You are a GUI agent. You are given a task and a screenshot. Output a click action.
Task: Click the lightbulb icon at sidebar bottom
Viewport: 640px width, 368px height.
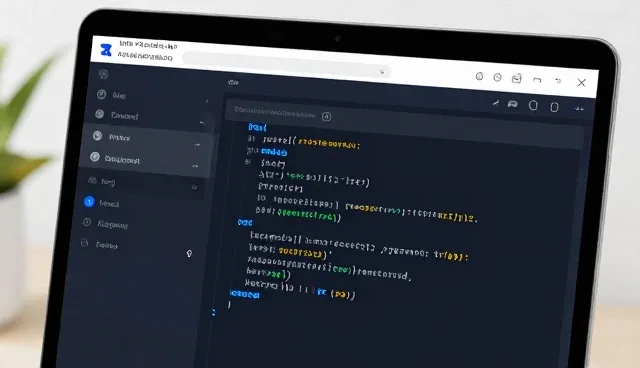pyautogui.click(x=189, y=254)
